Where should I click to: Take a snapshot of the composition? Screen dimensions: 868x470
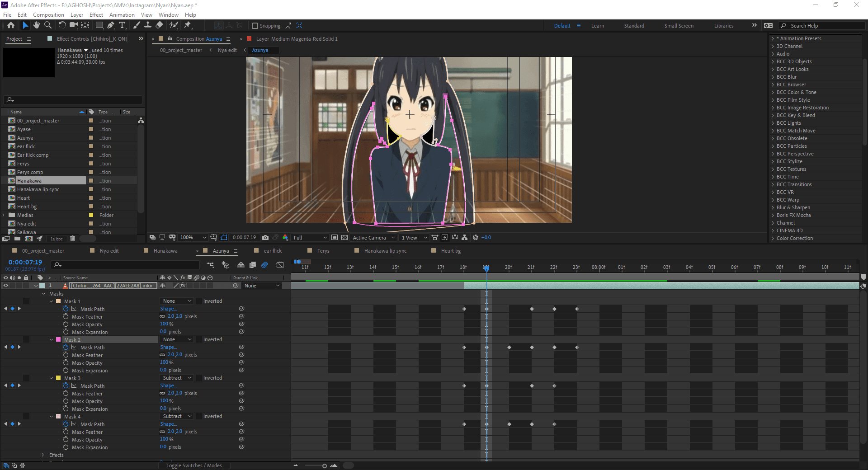(265, 237)
